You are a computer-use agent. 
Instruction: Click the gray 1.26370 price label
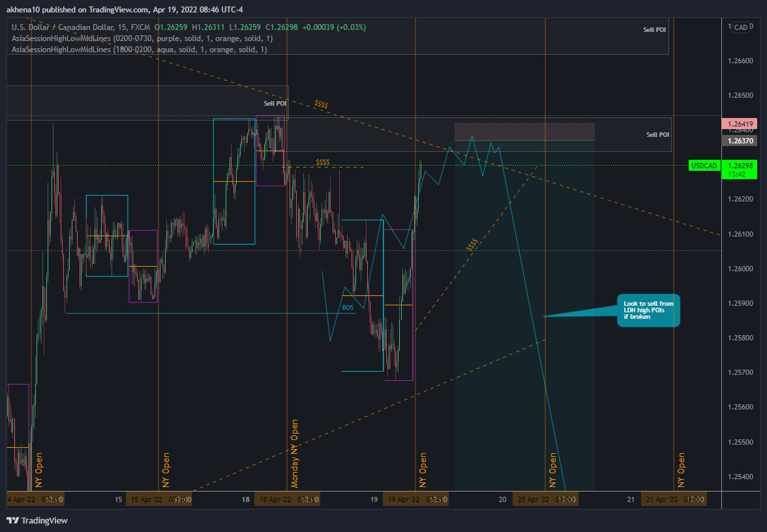(x=739, y=141)
